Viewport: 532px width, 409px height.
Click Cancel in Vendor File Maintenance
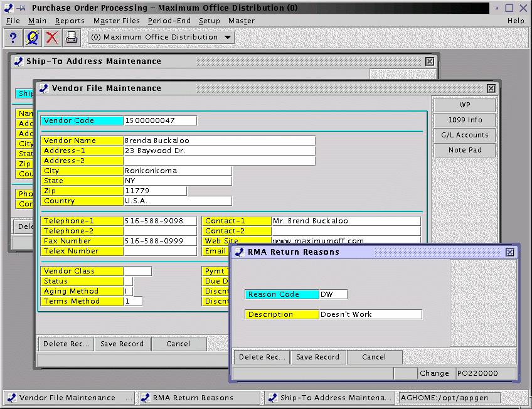click(178, 344)
